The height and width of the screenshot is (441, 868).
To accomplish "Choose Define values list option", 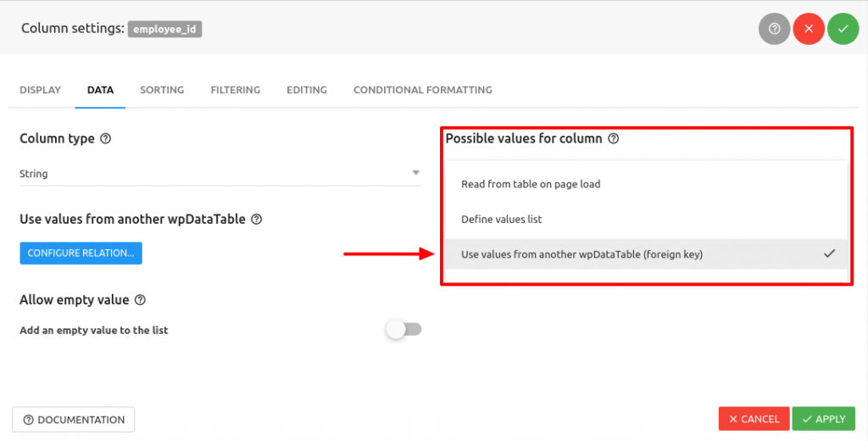I will coord(502,220).
